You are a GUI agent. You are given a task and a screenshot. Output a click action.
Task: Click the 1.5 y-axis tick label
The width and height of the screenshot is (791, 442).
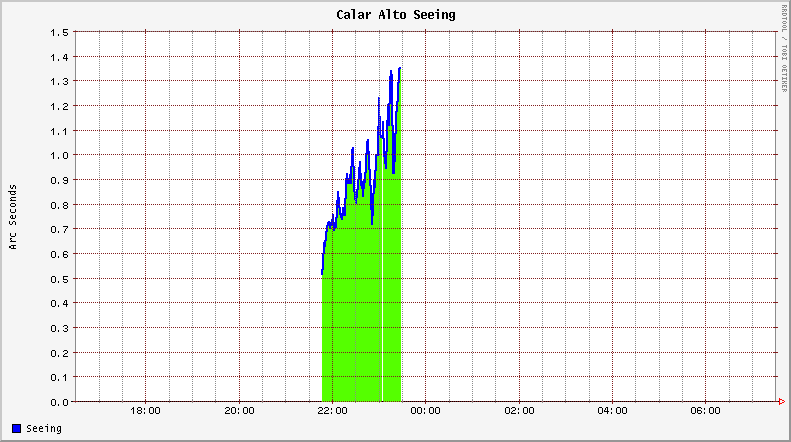(x=57, y=32)
